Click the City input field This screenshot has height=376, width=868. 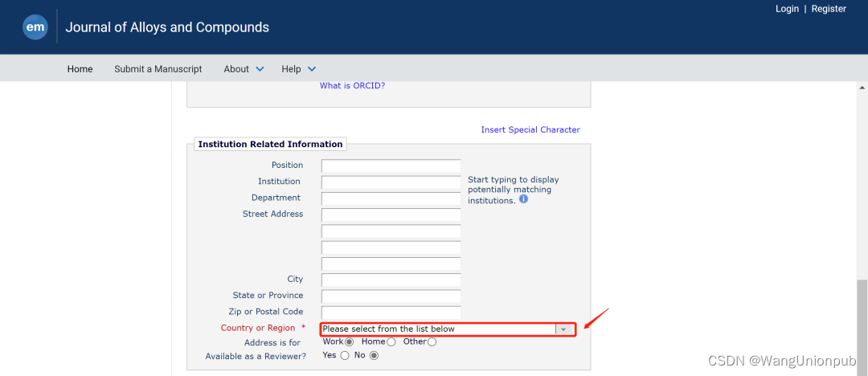click(391, 280)
